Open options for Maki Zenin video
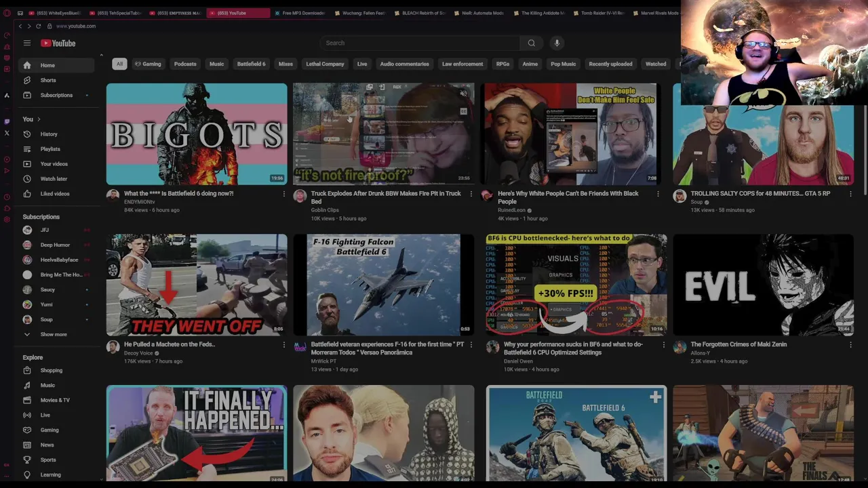Screen dimensions: 868x488 pos(850,345)
